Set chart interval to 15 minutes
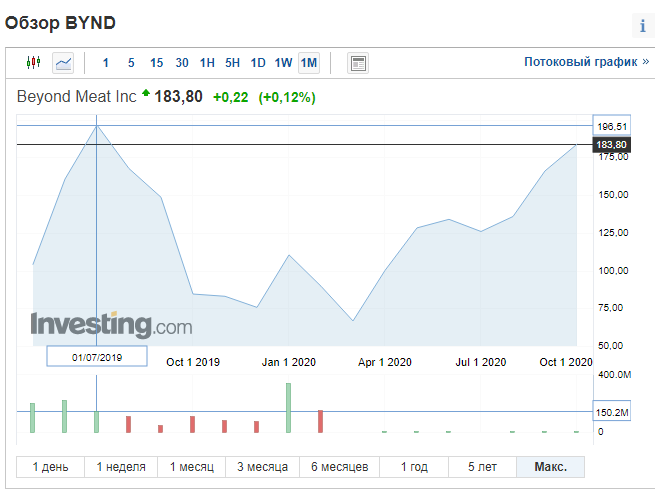 point(157,63)
